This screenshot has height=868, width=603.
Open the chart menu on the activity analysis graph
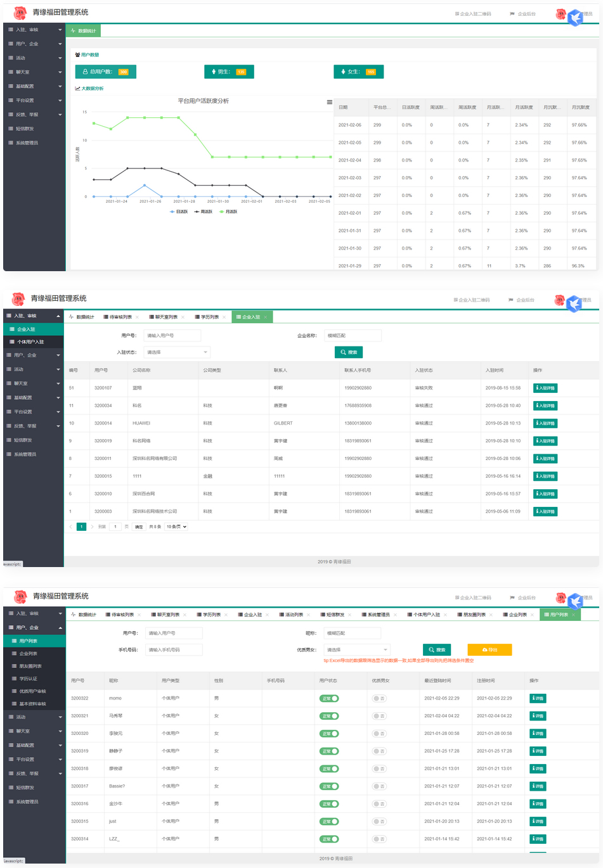tap(329, 102)
